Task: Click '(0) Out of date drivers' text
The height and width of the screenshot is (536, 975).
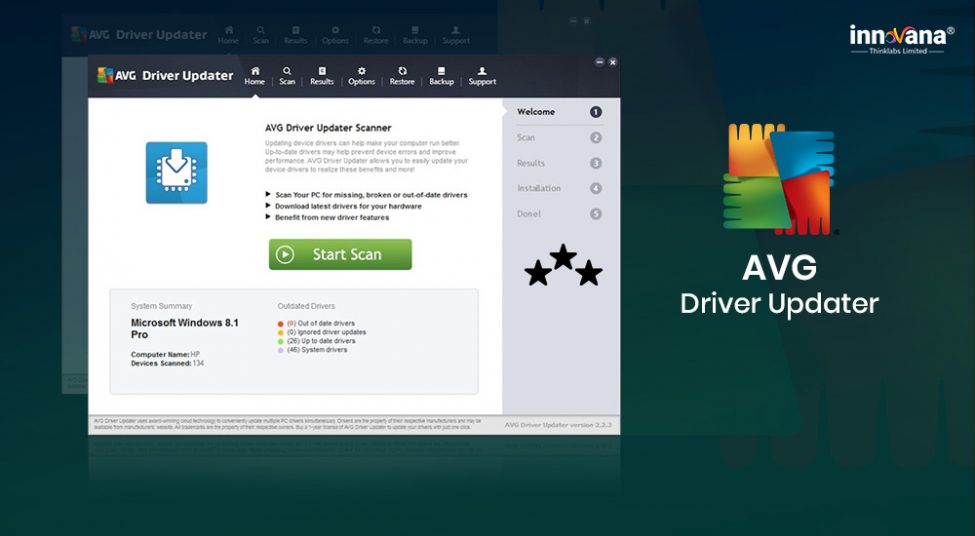Action: click(x=321, y=323)
